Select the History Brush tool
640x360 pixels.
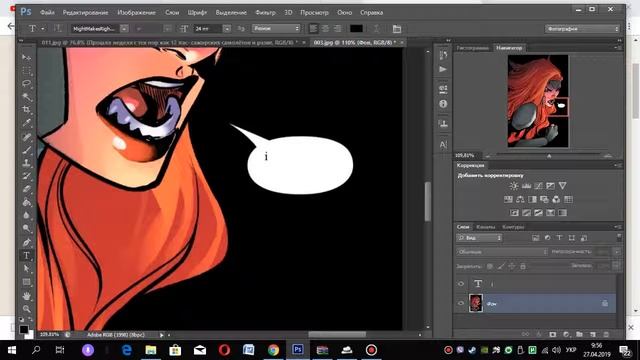tap(27, 176)
